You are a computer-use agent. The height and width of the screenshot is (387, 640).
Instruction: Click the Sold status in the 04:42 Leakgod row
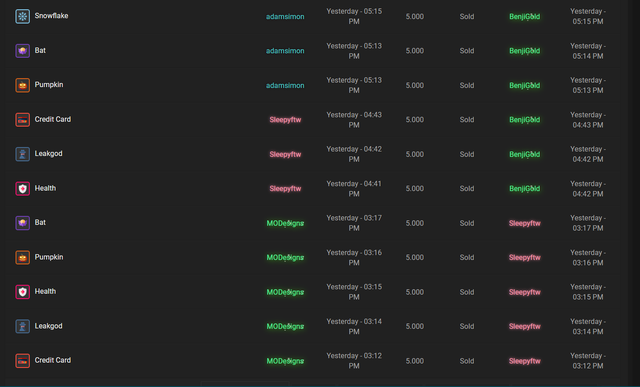tap(467, 154)
